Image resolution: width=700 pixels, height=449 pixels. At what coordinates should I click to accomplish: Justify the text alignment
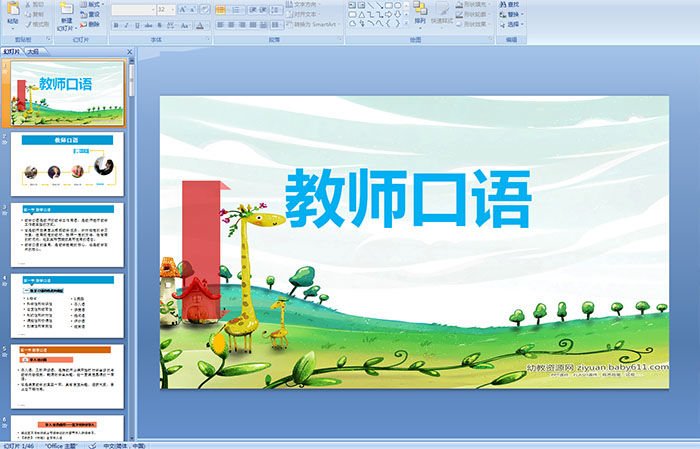click(253, 25)
